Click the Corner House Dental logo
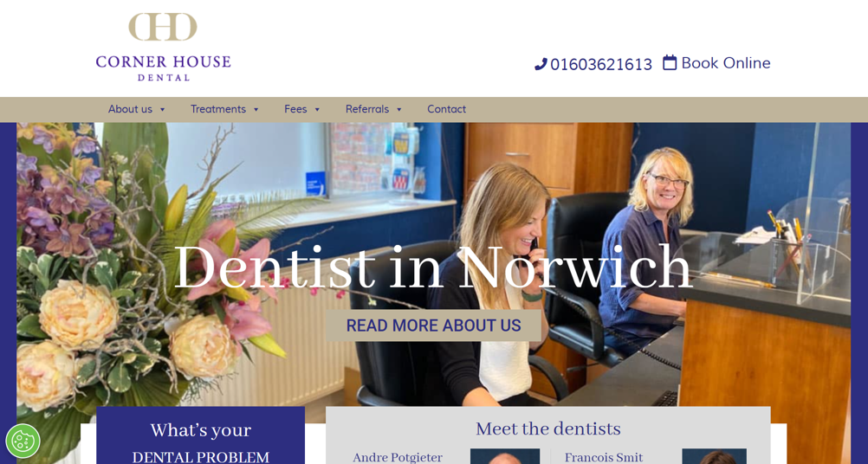 [x=163, y=47]
